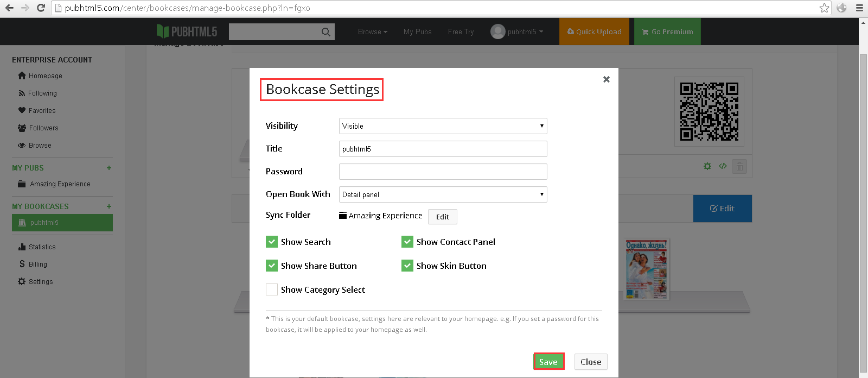Click the Password input field
This screenshot has width=868, height=378.
(x=443, y=172)
